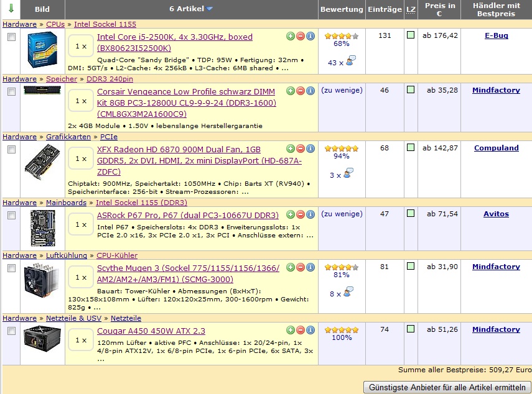Show info for Scythe Mugen 3
Screen dimensions: 532x394
point(310,267)
